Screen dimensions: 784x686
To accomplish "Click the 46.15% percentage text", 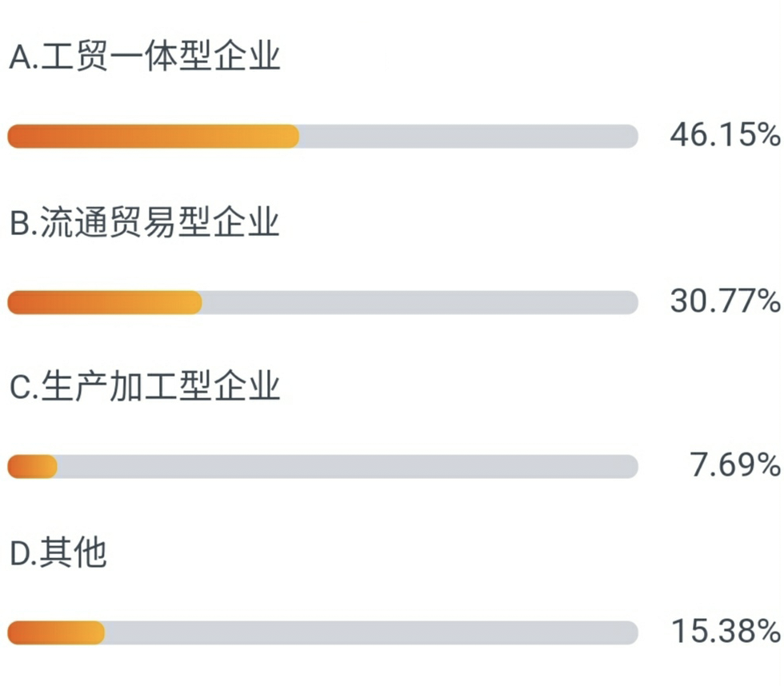I will click(x=725, y=135).
